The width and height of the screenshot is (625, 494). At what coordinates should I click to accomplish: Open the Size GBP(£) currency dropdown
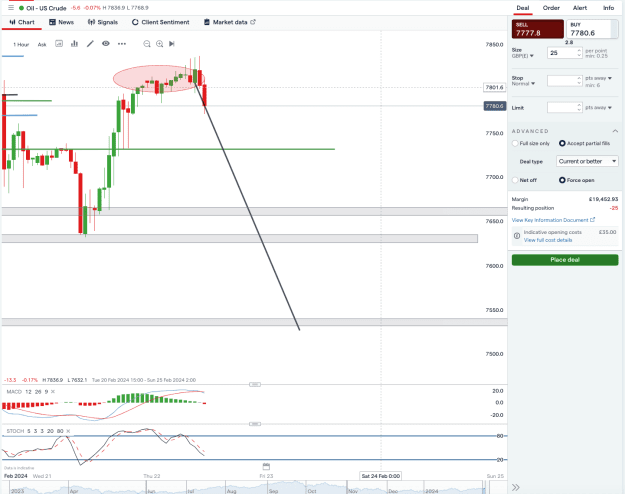coord(523,56)
